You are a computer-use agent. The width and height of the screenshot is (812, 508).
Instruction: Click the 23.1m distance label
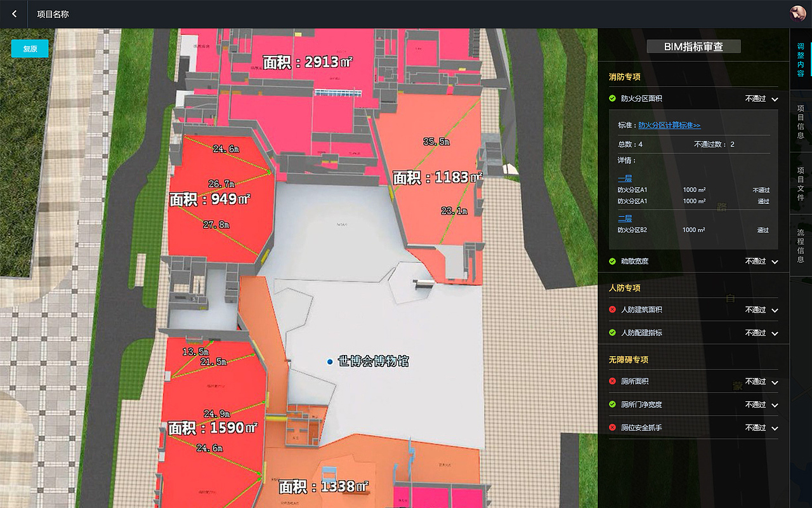coord(455,211)
